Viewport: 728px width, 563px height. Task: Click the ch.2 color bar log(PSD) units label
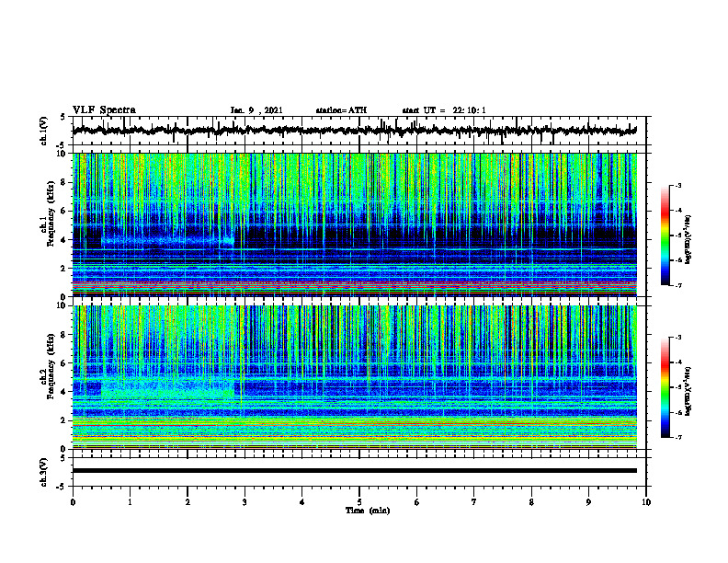(688, 392)
